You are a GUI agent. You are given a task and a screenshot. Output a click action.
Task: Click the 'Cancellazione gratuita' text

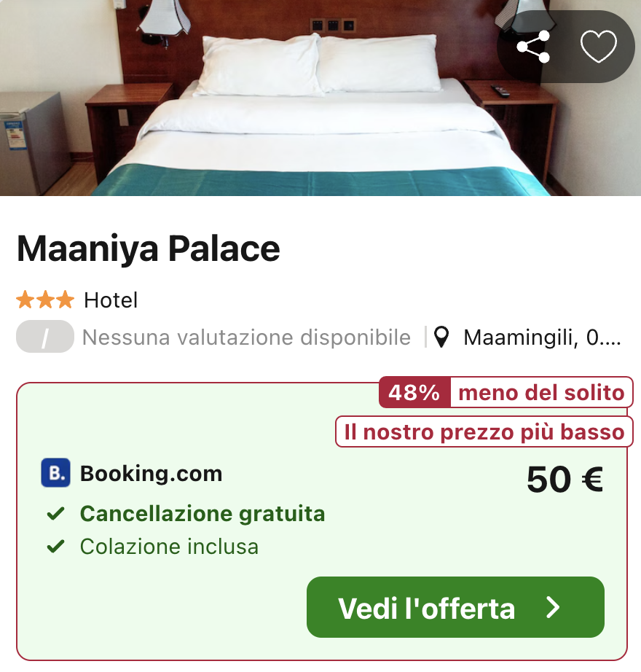[202, 514]
